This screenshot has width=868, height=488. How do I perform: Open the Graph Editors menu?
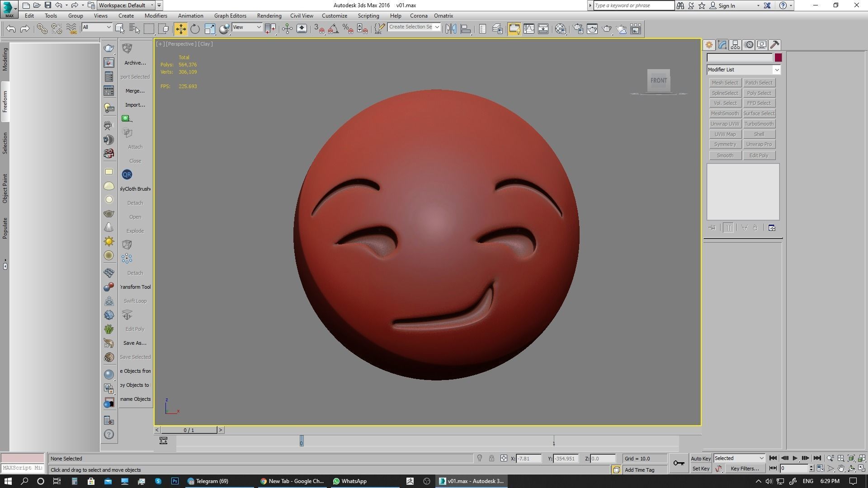click(230, 16)
